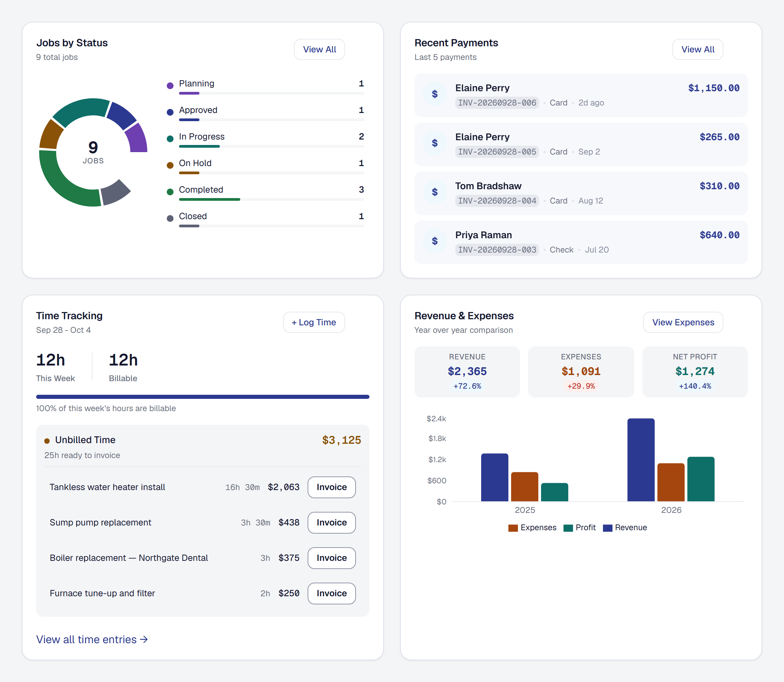784x682 pixels.
Task: Click the 2026 Expenses bar
Action: point(671,482)
